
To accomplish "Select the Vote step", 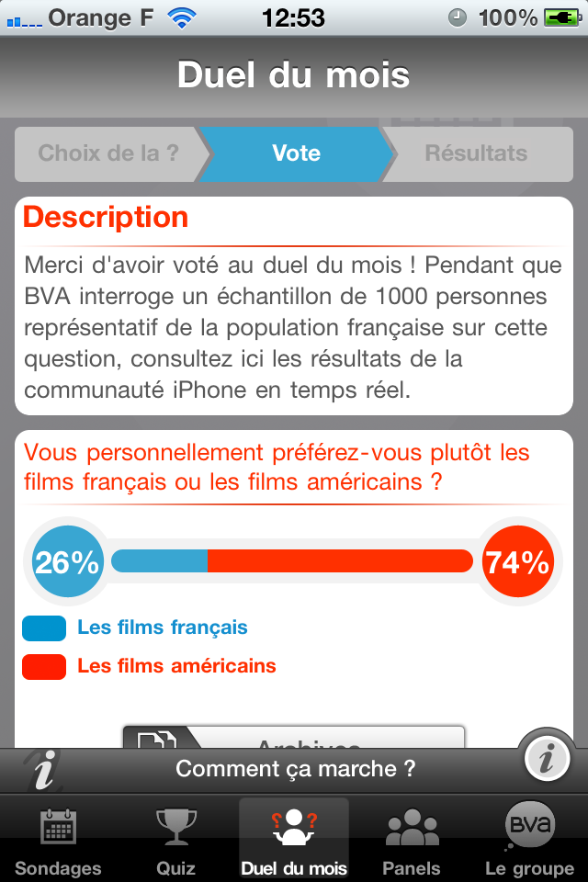I will [296, 153].
